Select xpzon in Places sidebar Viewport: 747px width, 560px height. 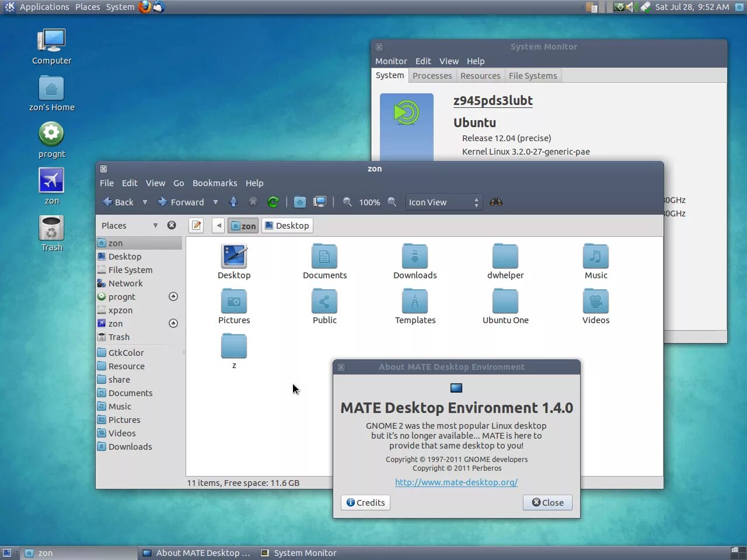click(x=139, y=310)
